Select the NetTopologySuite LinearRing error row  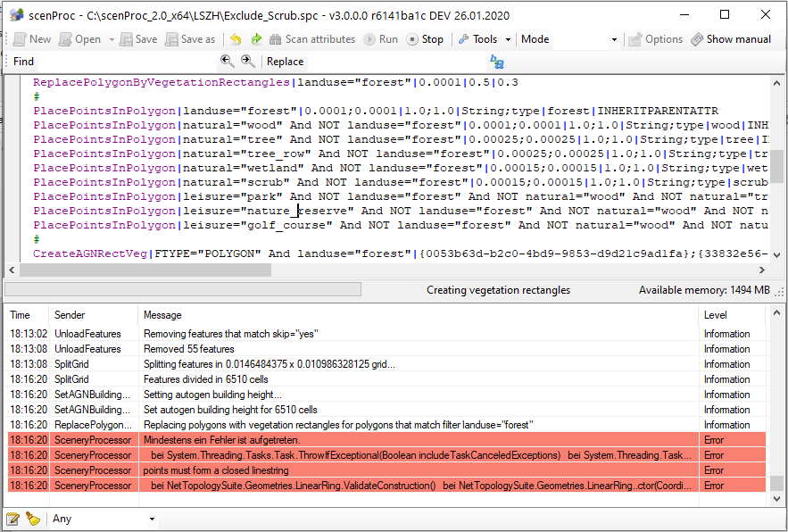[x=387, y=486]
